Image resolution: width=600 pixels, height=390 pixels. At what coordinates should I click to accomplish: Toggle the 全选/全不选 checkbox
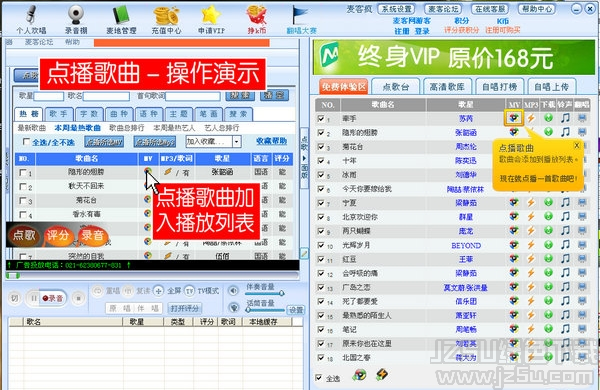(26, 142)
